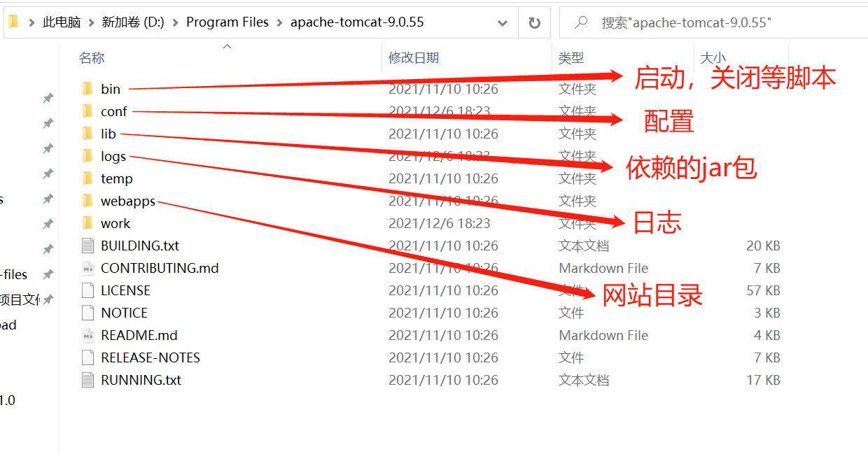This screenshot has width=868, height=454.
Task: Select the file name NOTICE
Action: click(x=124, y=313)
